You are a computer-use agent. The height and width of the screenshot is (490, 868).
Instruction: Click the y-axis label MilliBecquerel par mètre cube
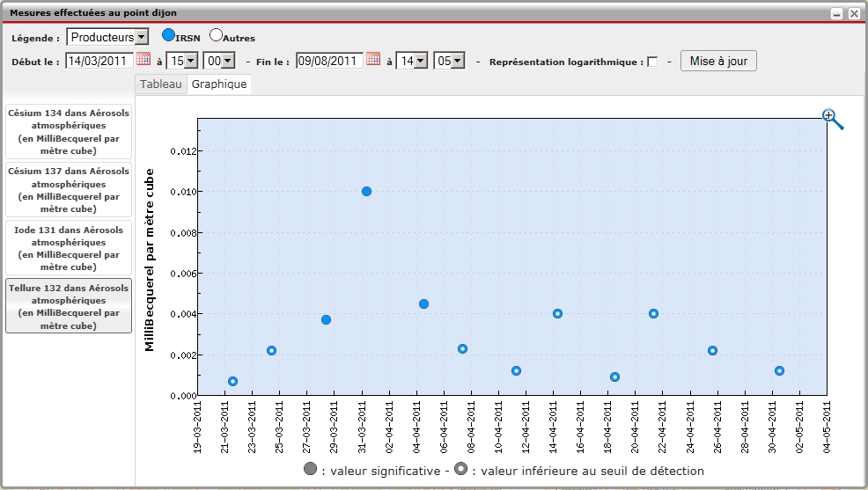149,260
